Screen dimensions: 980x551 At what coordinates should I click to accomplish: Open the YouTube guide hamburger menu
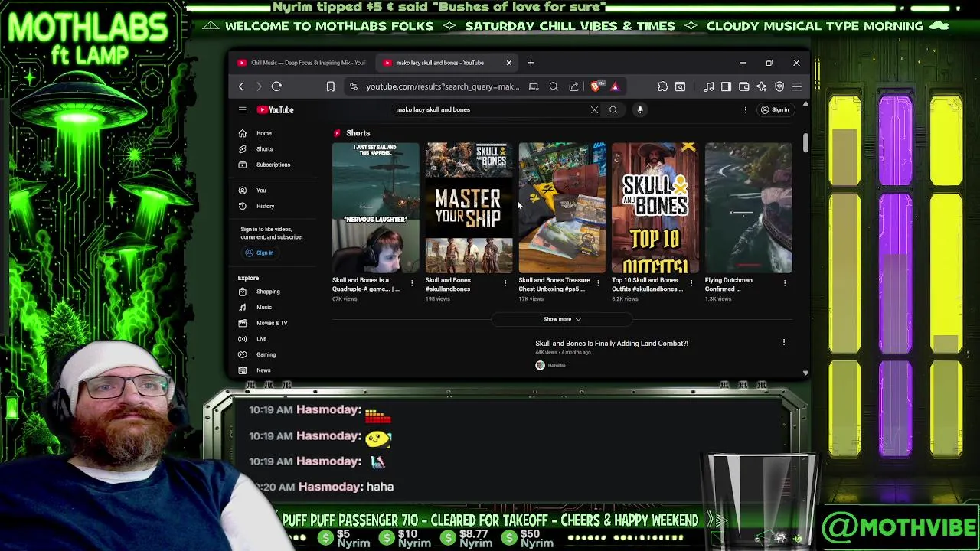coord(242,110)
